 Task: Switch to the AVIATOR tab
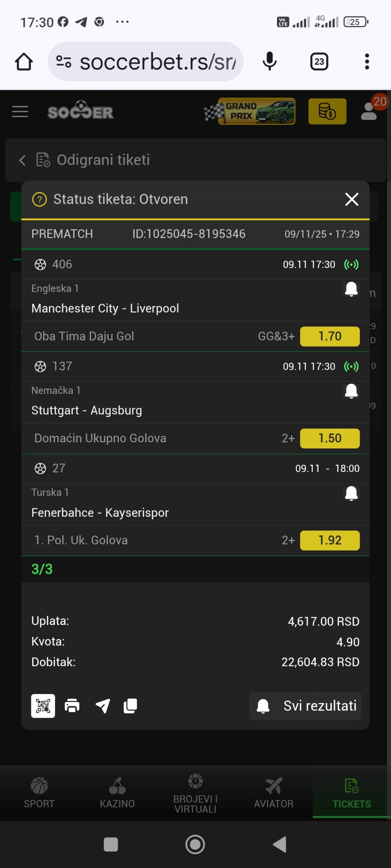(274, 793)
